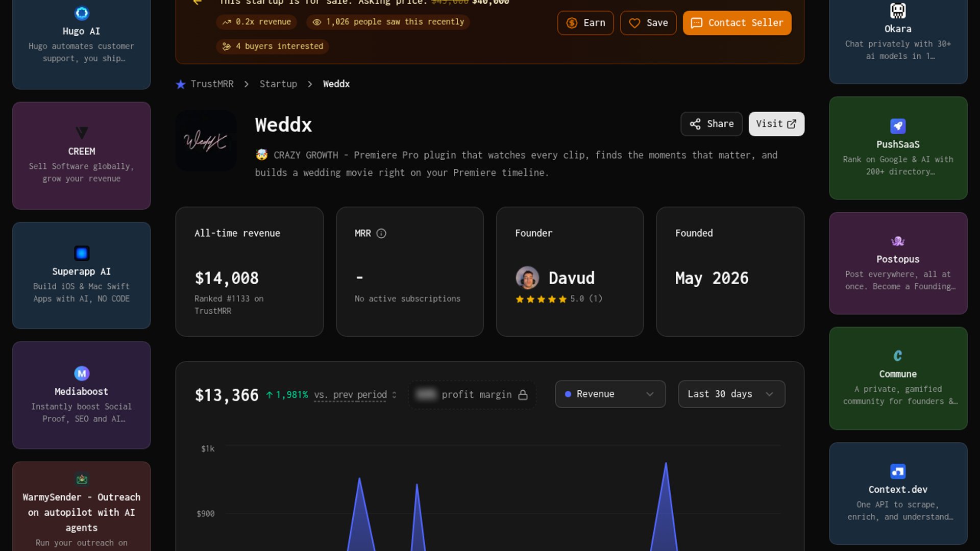Click the $900 chart axis label
Viewport: 980px width, 551px height.
[x=206, y=514]
